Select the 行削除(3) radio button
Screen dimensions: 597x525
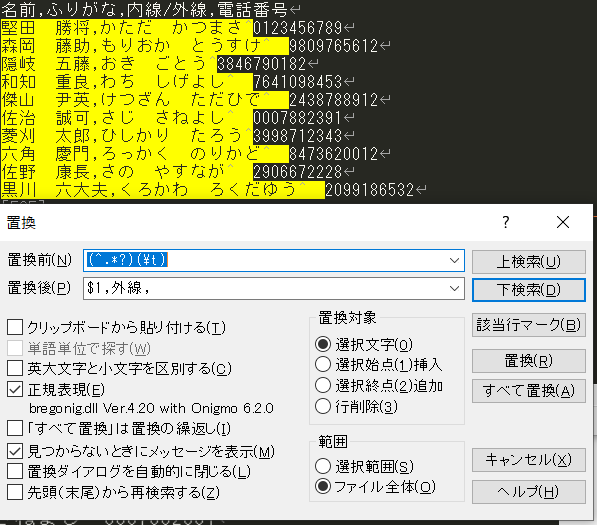(323, 406)
